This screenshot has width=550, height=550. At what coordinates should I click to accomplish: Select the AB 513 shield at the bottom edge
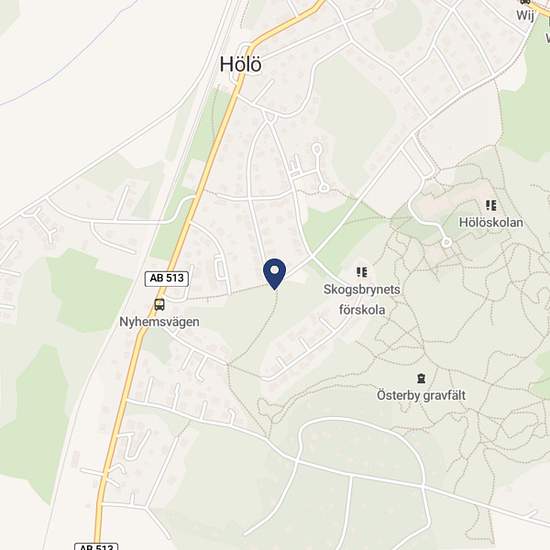96,546
